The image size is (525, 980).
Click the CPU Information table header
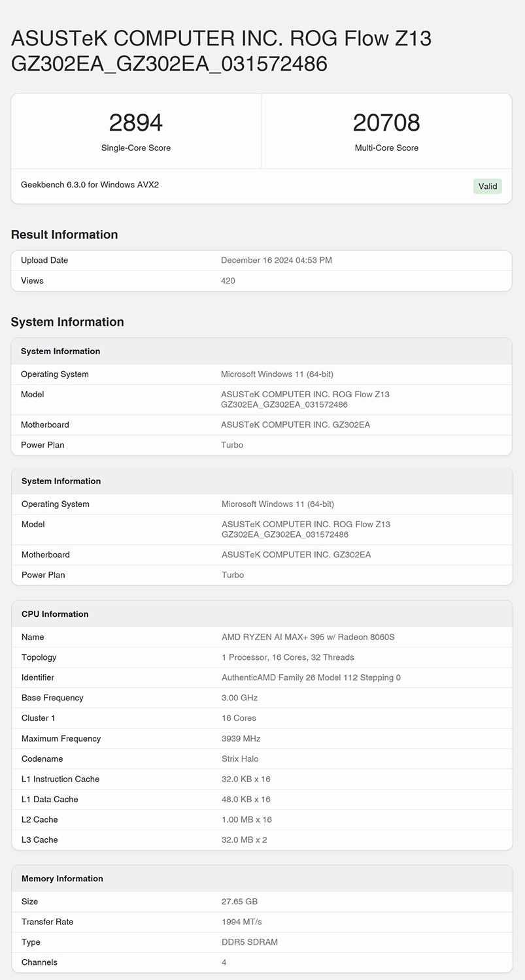262,614
